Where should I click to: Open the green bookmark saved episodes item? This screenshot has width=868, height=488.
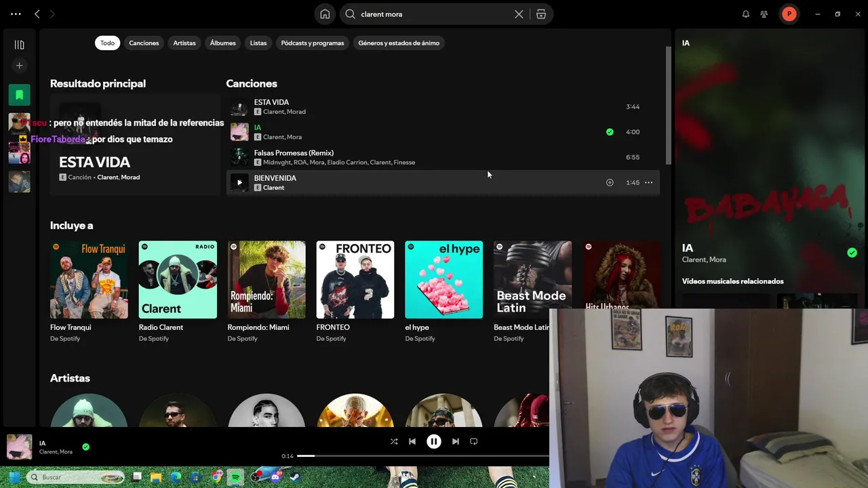pyautogui.click(x=19, y=95)
